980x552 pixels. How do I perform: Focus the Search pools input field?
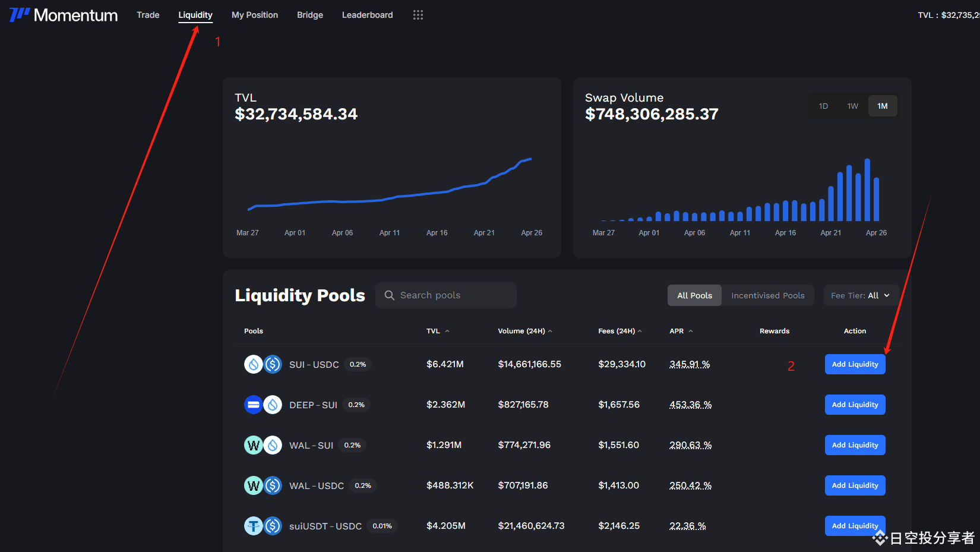(x=446, y=295)
